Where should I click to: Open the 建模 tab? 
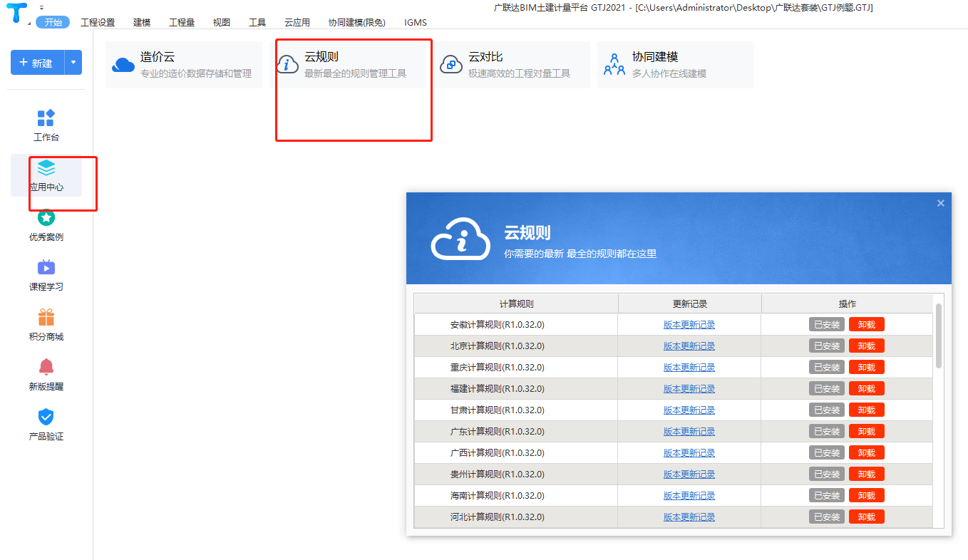142,22
